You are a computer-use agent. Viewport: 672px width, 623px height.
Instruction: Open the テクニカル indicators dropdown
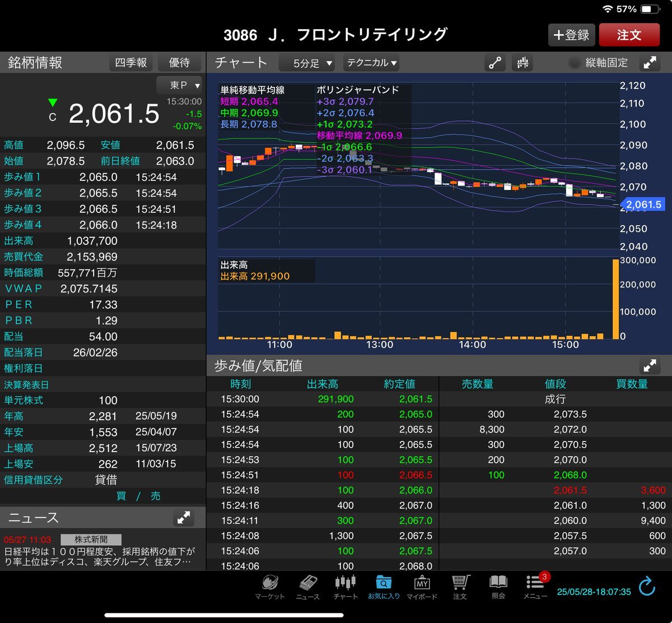coord(371,63)
